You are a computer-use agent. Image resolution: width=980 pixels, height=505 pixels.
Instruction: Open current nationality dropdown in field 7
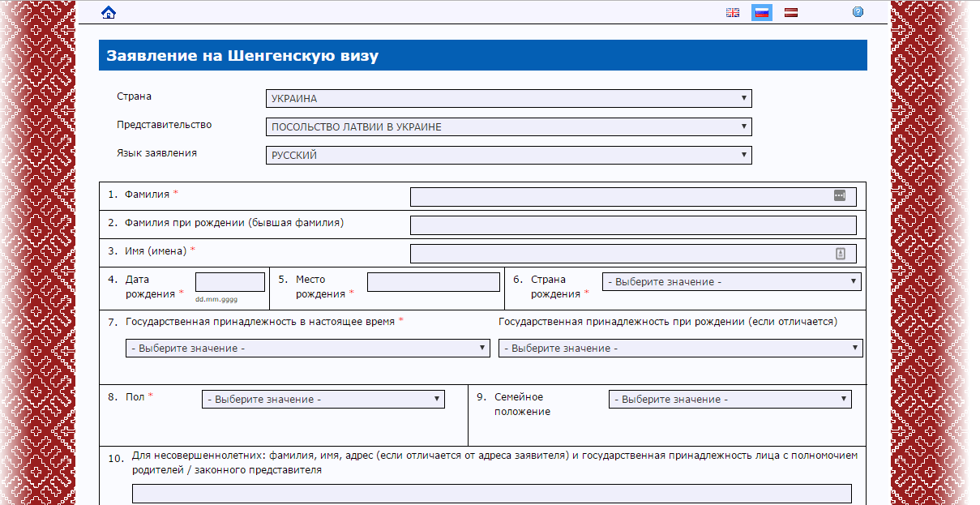pyautogui.click(x=307, y=349)
